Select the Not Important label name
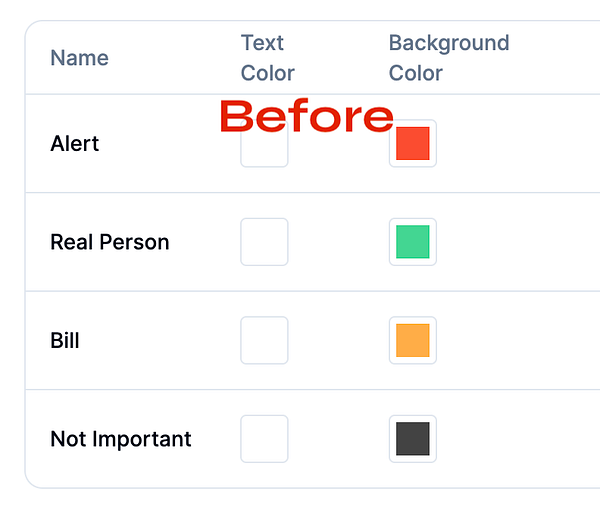This screenshot has height=511, width=600. (121, 439)
